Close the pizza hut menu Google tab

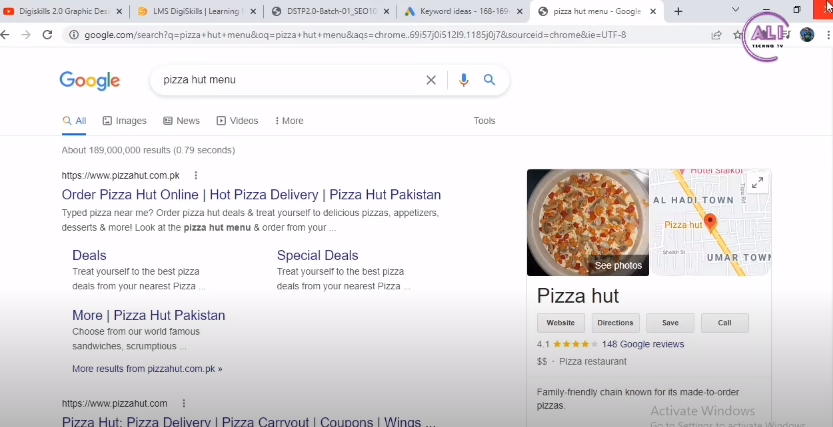pyautogui.click(x=653, y=11)
